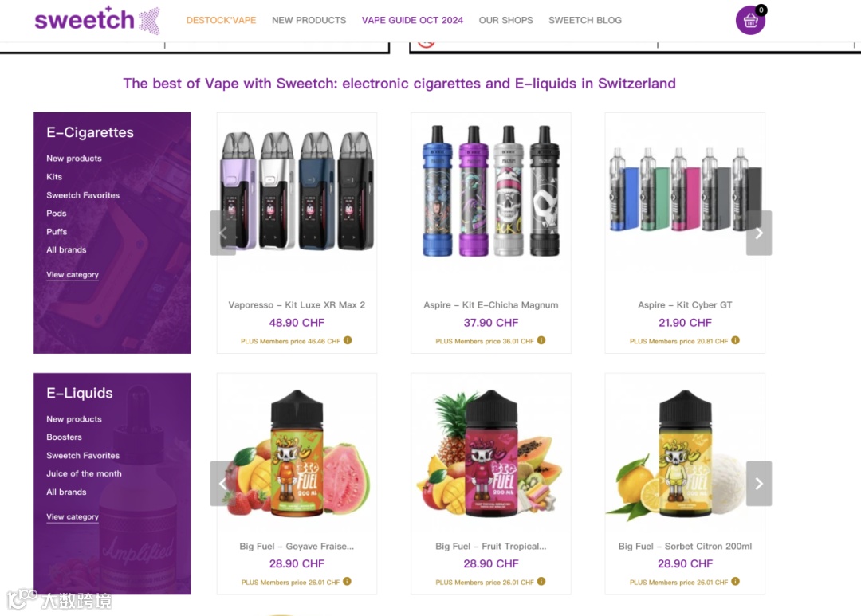Advance the E-Liquids carousel to next
The height and width of the screenshot is (616, 861).
[759, 483]
